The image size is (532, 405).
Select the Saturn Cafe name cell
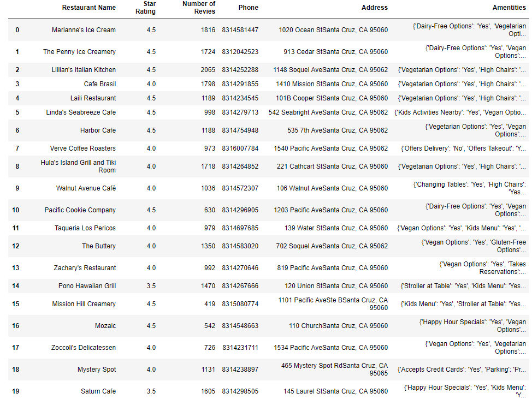click(x=98, y=391)
